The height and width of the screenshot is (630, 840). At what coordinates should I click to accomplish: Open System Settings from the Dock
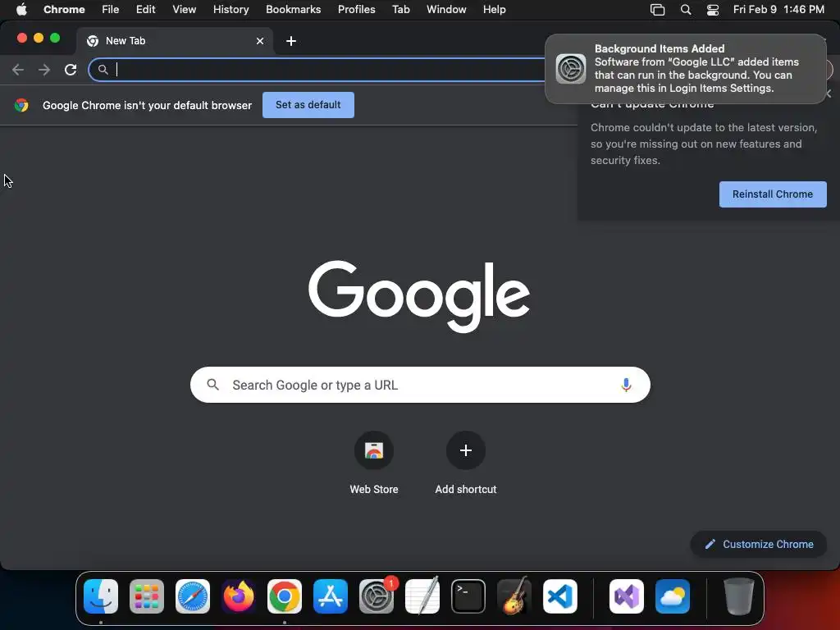pyautogui.click(x=376, y=596)
